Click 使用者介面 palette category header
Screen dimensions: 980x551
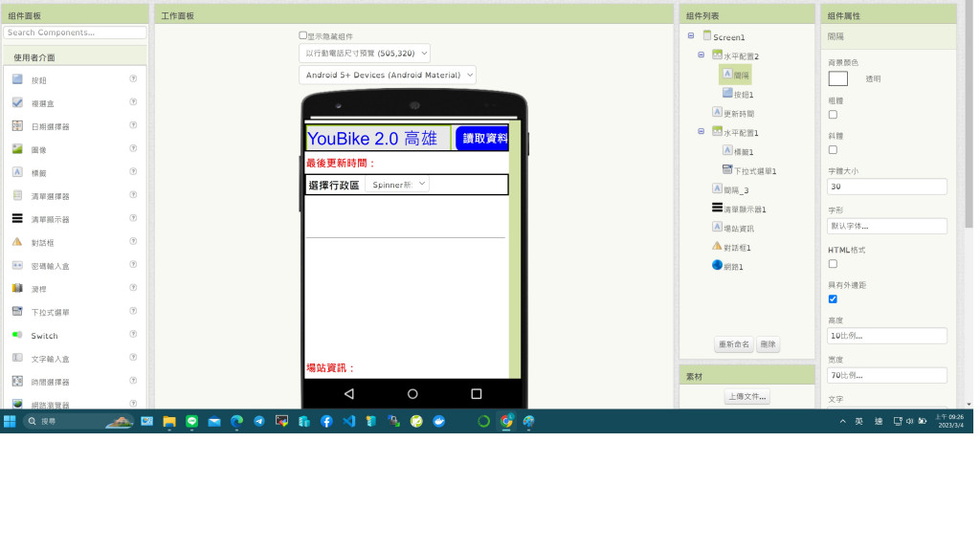click(75, 56)
